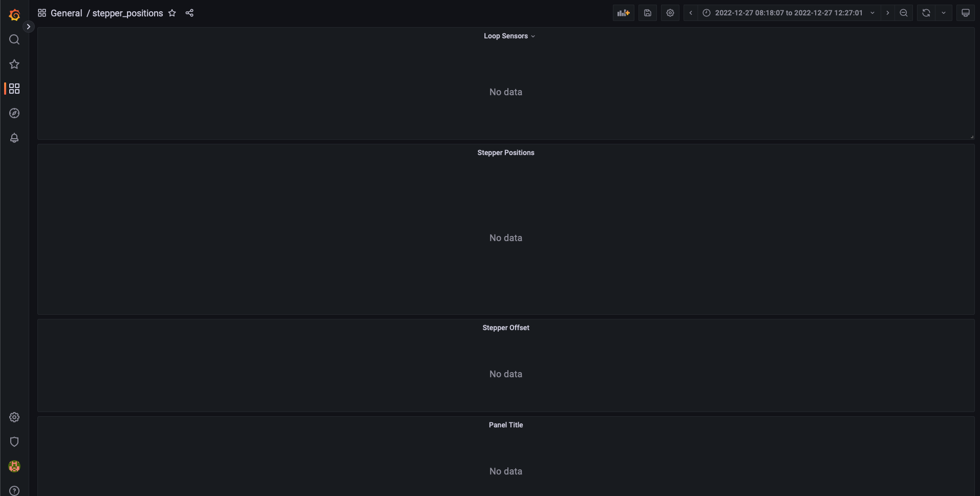Shift the time range forward
Image resolution: width=980 pixels, height=496 pixels.
pyautogui.click(x=887, y=13)
